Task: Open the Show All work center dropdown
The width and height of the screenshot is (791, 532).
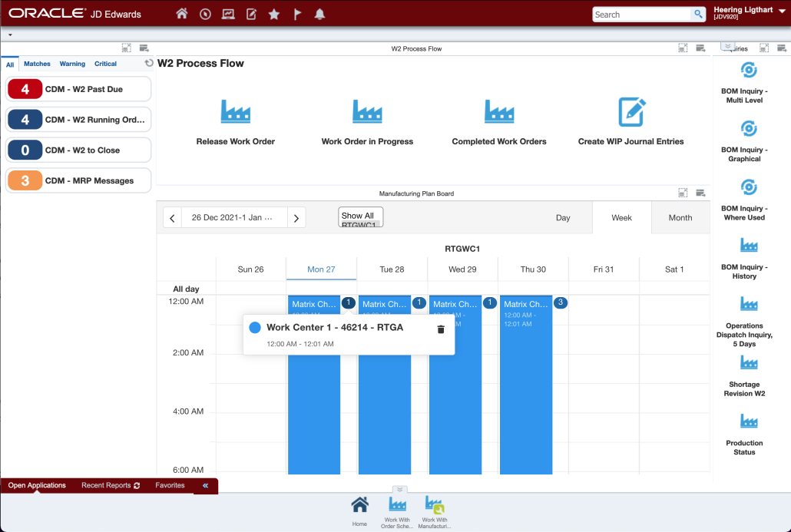Action: click(x=360, y=218)
